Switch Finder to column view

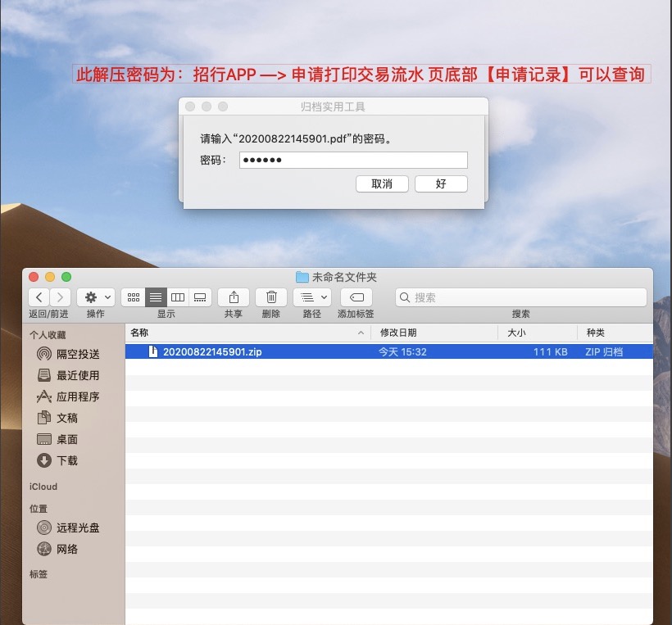tap(178, 297)
